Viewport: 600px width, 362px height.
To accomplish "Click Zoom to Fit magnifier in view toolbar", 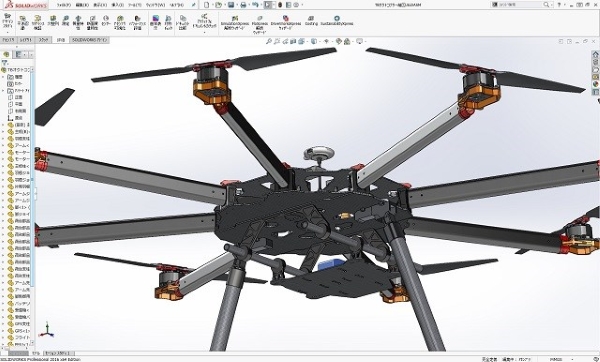I will point(269,41).
